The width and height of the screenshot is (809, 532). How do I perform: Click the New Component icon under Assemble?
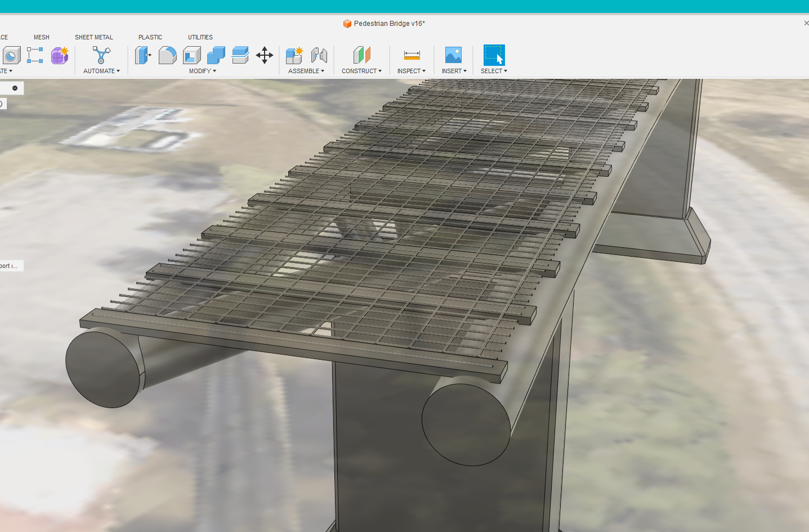click(294, 55)
